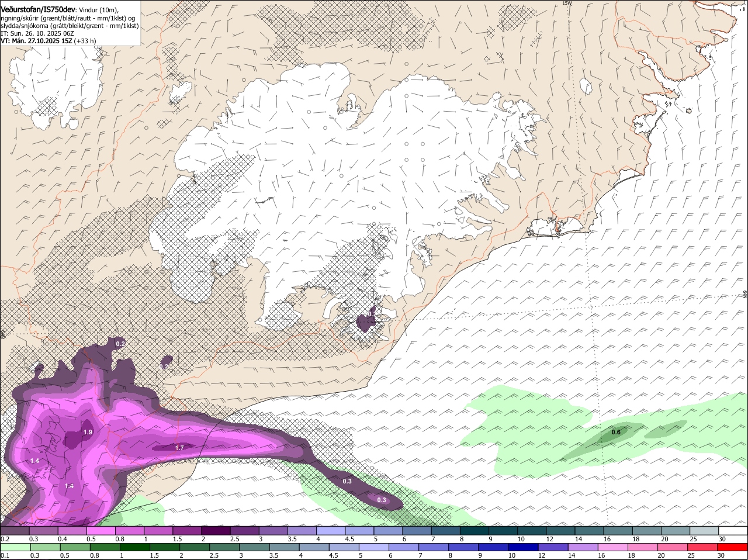This screenshot has width=748, height=560.
Task: Select the upper legend swatch between 18 and 20
Action: (x=646, y=530)
